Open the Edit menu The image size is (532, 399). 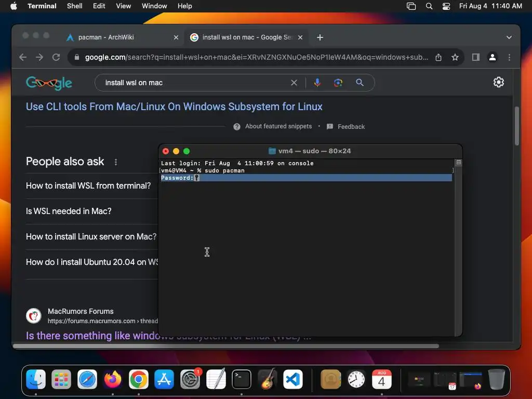[x=99, y=6]
